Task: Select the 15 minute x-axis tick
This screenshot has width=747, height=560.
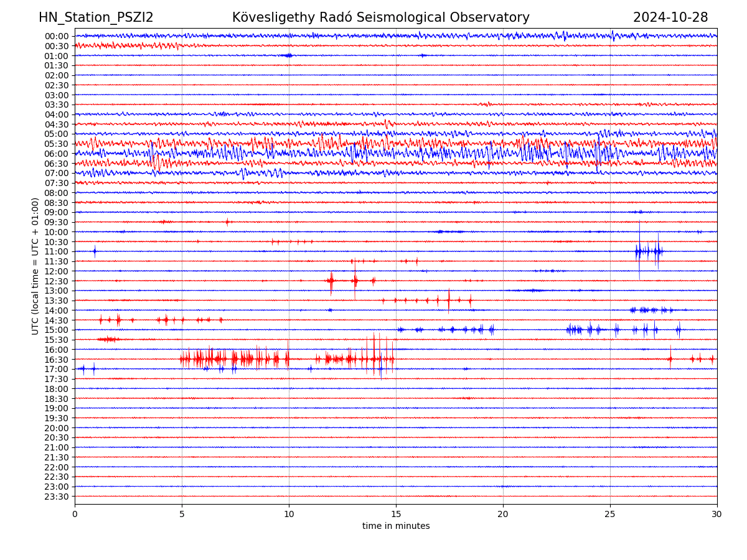Action: (396, 514)
